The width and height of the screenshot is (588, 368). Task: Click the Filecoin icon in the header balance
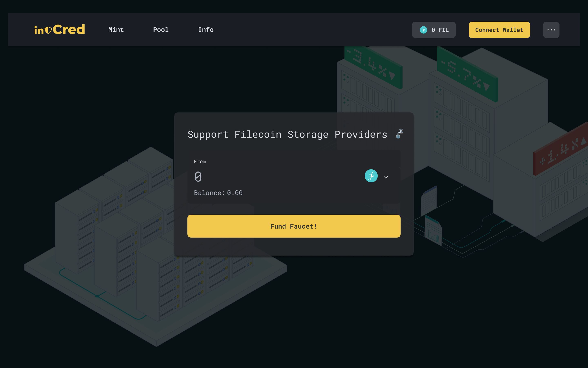tap(423, 30)
